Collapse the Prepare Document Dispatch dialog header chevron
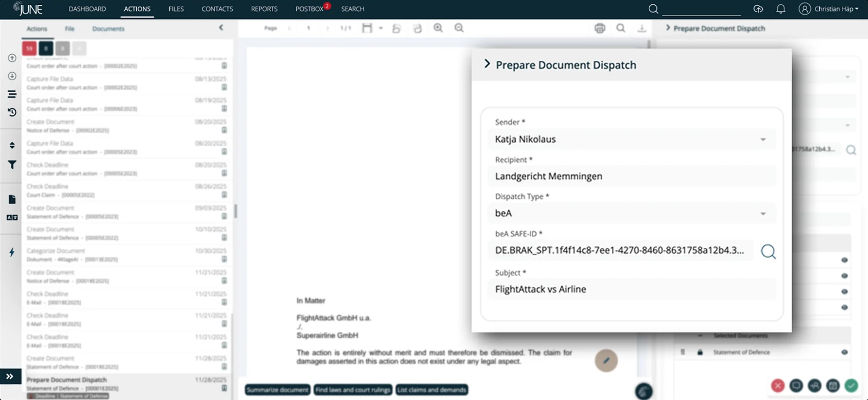Image resolution: width=868 pixels, height=400 pixels. pos(487,64)
